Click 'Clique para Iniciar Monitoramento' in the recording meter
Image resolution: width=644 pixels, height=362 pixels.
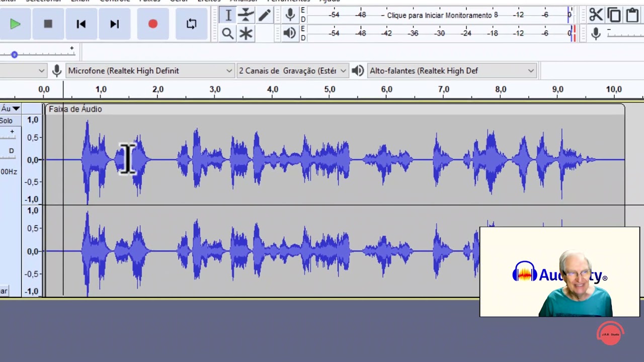click(x=439, y=15)
